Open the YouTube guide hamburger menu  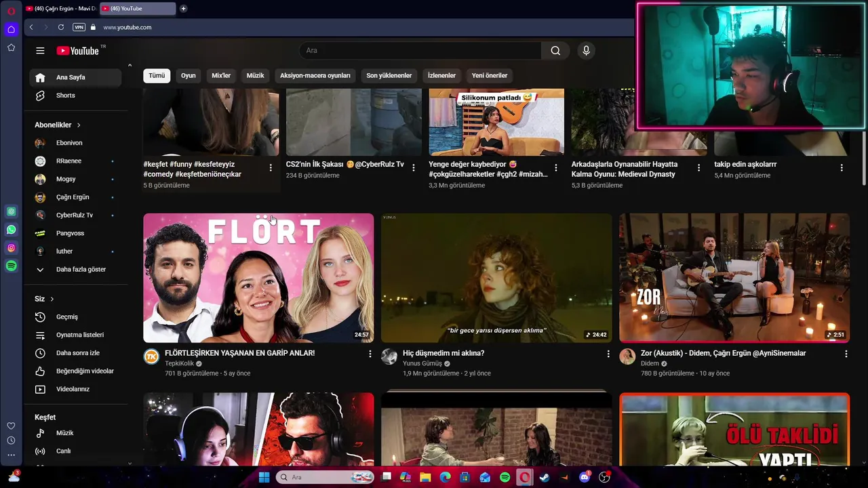(x=40, y=51)
